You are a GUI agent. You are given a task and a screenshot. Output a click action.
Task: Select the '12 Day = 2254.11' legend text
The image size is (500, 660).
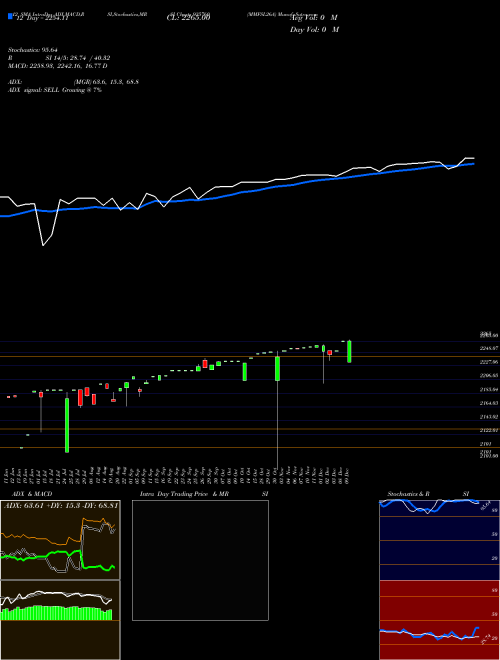tap(42, 18)
